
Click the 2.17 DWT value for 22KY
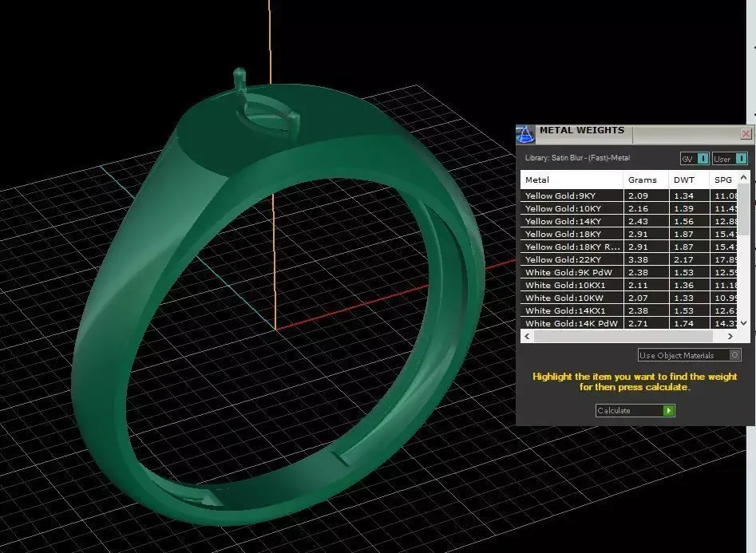[x=683, y=259]
